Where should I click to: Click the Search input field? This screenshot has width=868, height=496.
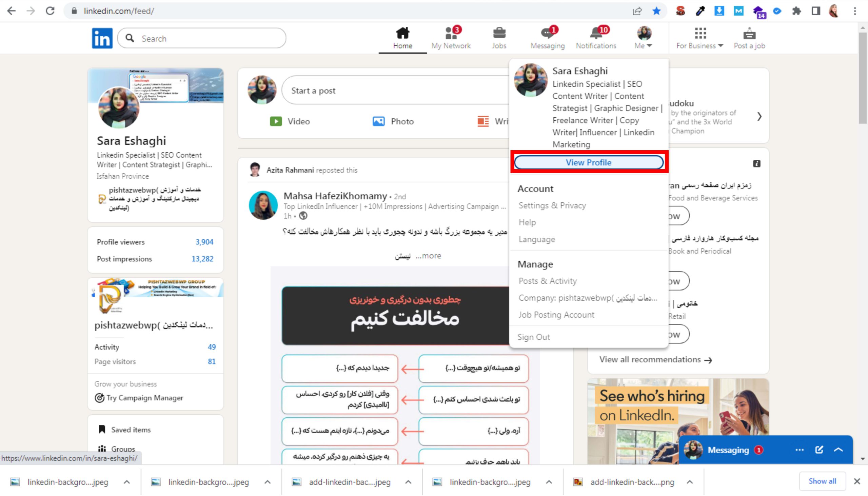pyautogui.click(x=201, y=38)
